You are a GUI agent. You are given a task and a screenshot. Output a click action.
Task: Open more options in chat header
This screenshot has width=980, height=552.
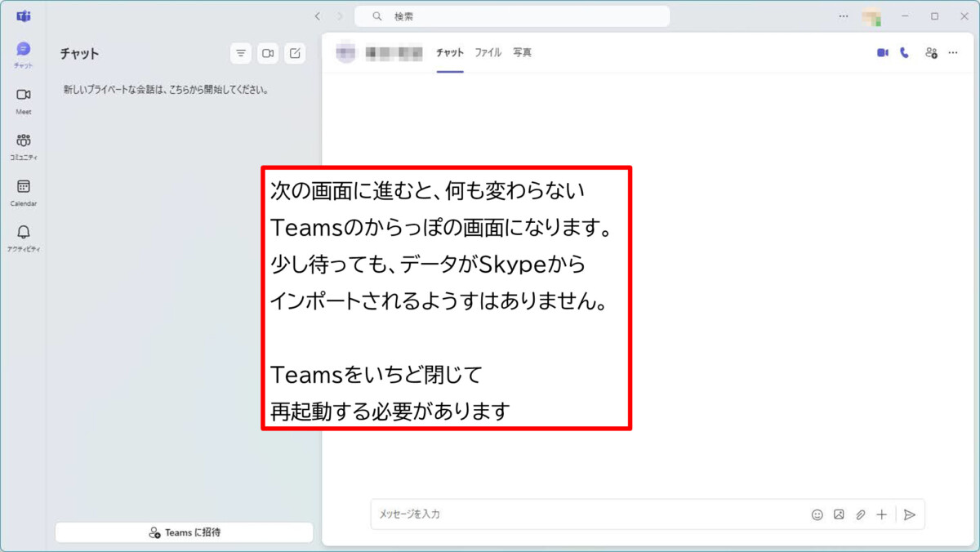(x=953, y=52)
